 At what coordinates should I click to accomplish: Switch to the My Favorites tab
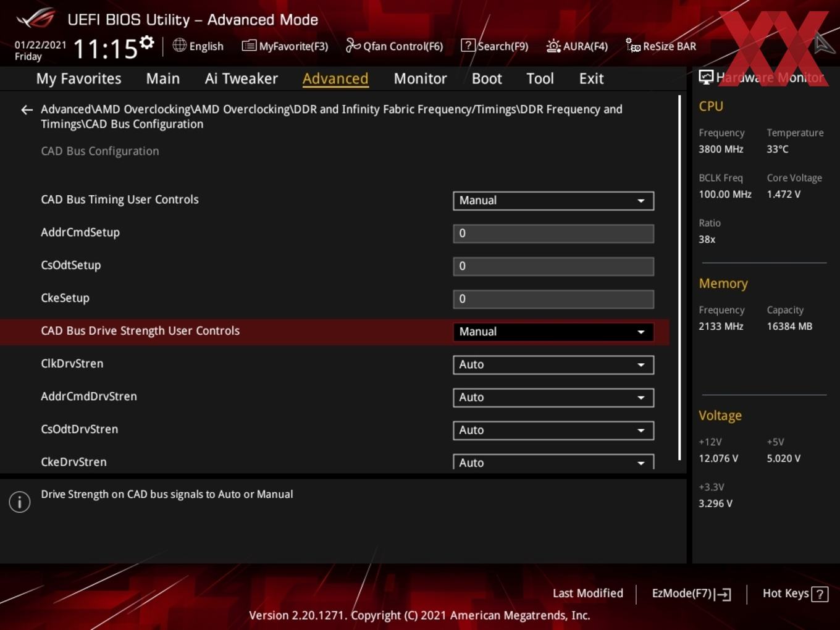click(x=78, y=78)
